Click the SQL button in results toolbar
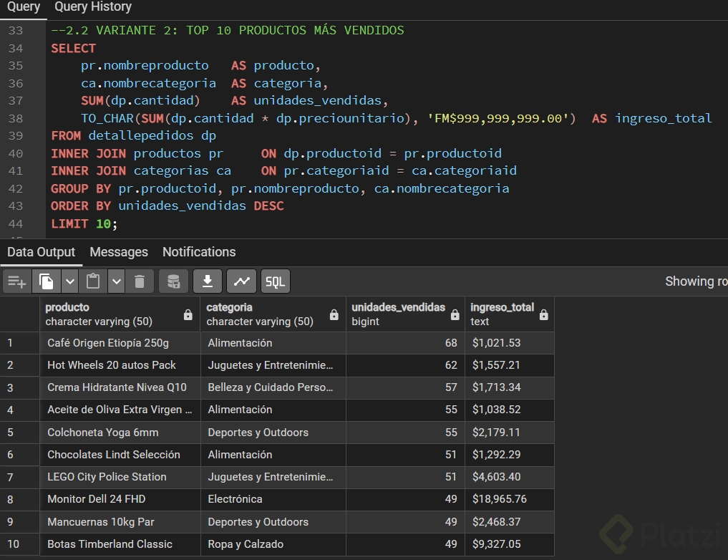 276,281
